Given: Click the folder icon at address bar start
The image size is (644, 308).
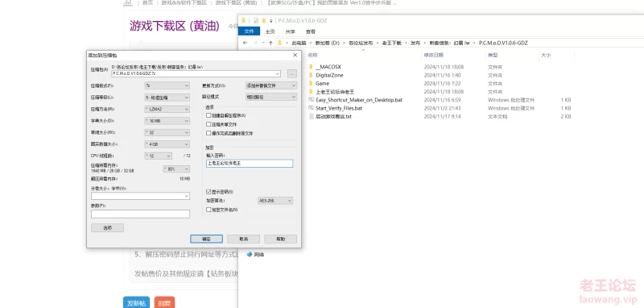Looking at the screenshot, I should pyautogui.click(x=279, y=43).
